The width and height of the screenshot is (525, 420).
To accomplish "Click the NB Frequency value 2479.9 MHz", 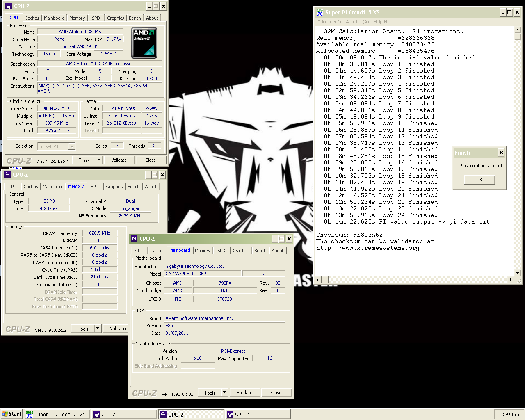I will coord(130,216).
